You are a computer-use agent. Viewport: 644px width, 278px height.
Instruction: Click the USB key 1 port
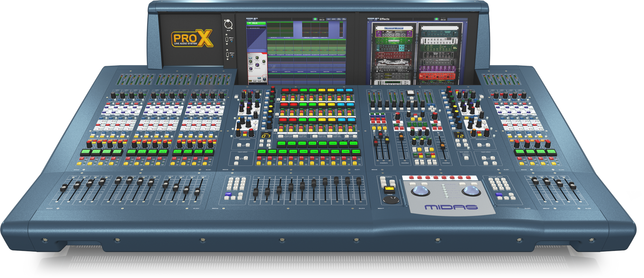[227, 39]
